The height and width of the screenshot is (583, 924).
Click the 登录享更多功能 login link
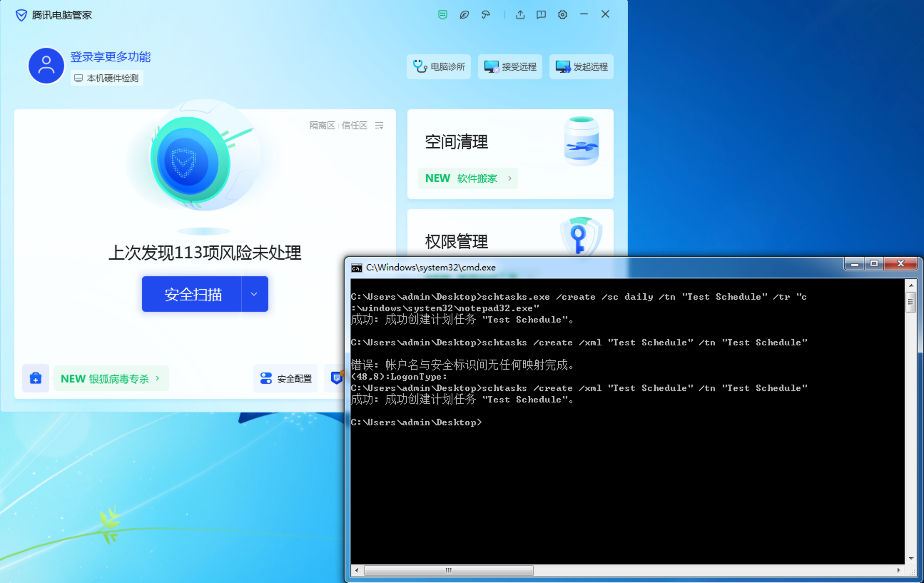point(111,57)
